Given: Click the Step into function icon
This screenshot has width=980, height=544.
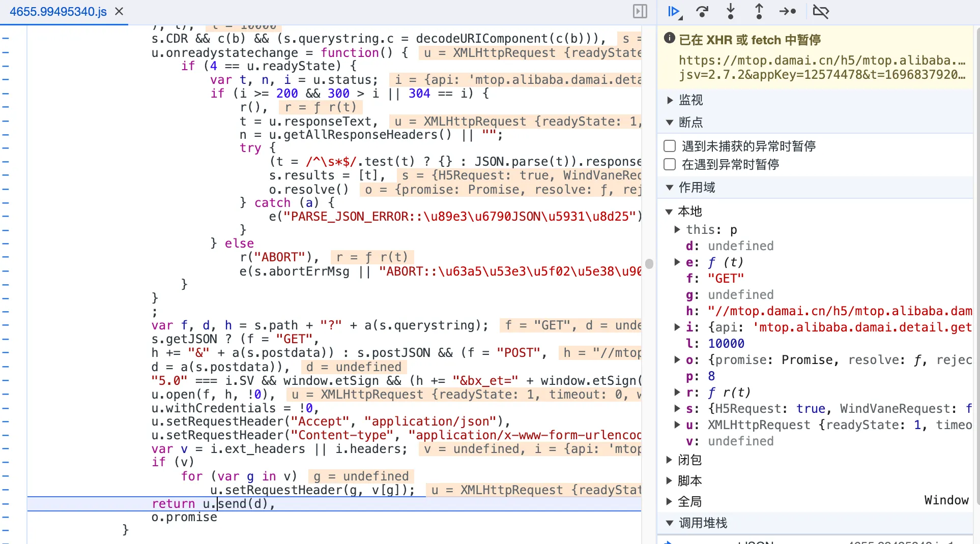Looking at the screenshot, I should coord(731,12).
